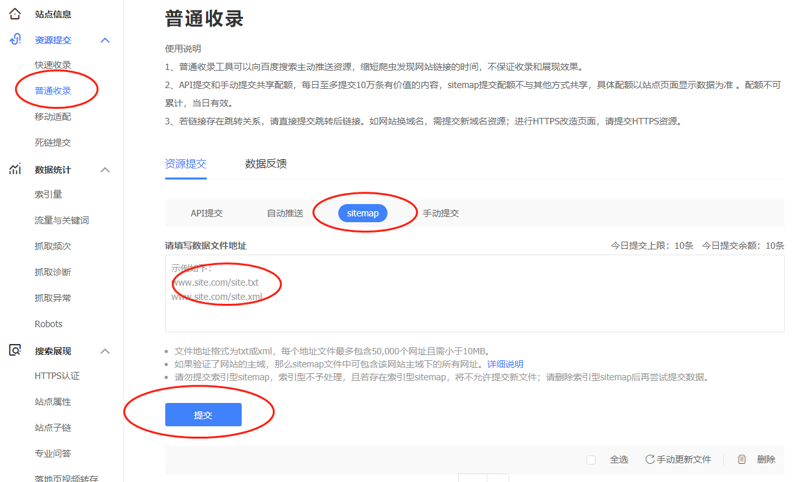799x482 pixels.
Task: Open 站点信息 in sidebar
Action: [x=53, y=14]
